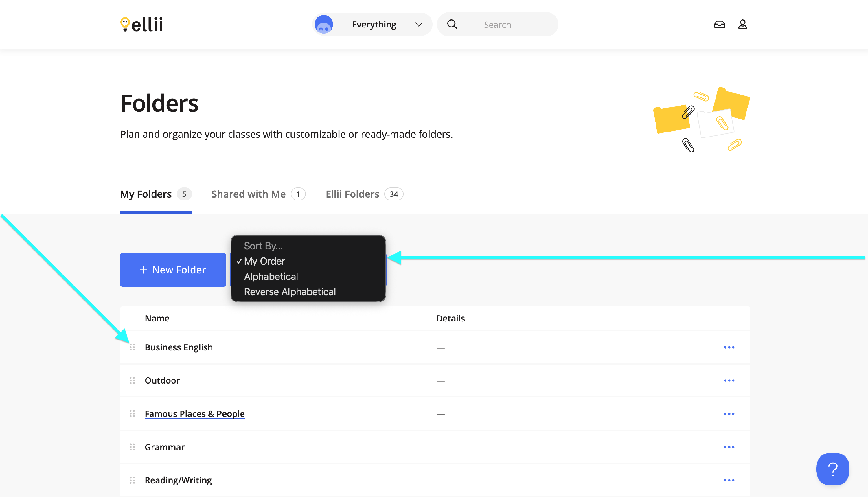Open three-dot menu for Business English
The height and width of the screenshot is (497, 868).
click(729, 347)
